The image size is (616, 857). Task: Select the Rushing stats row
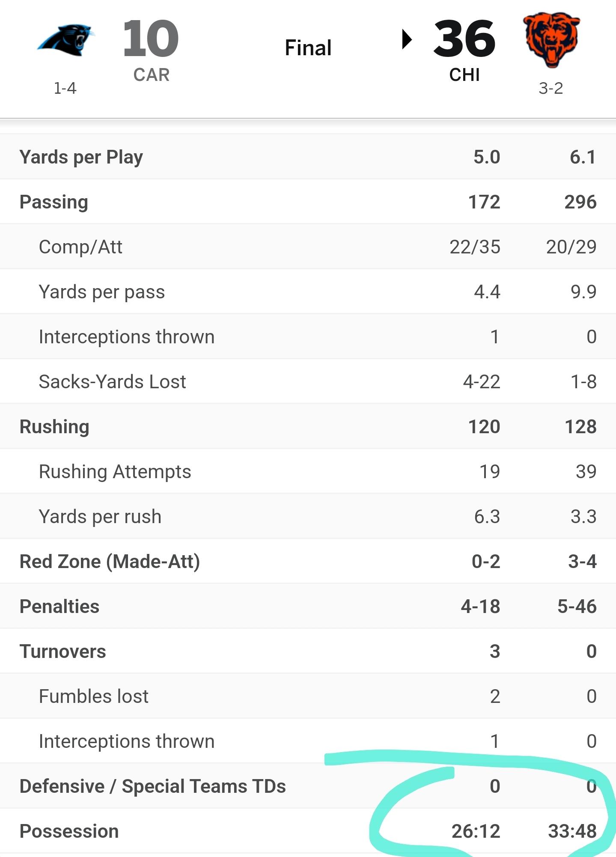point(308,426)
